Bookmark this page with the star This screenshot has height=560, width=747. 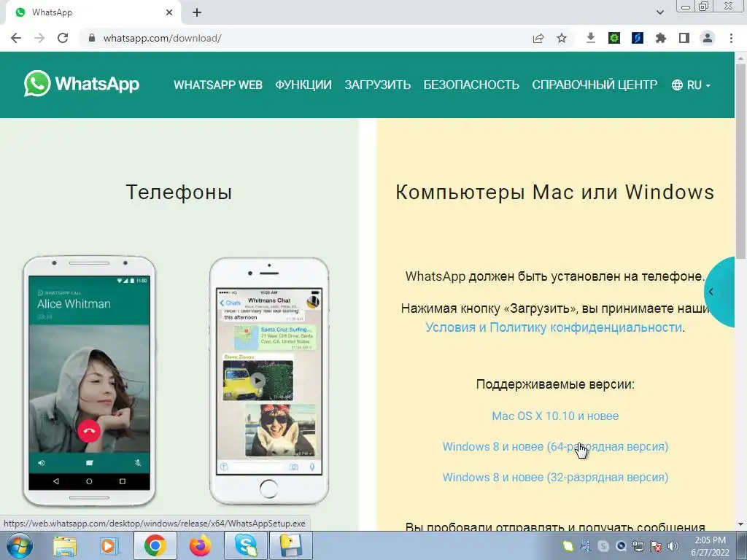(x=562, y=38)
